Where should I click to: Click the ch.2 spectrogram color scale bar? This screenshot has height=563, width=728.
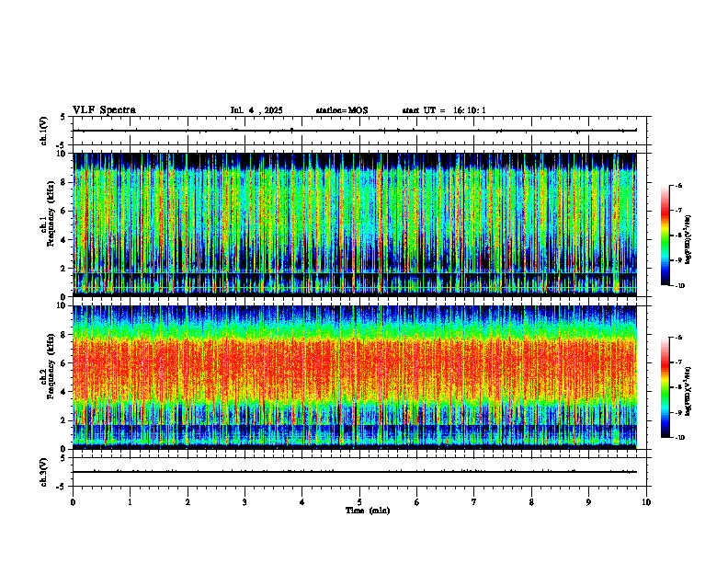(665, 387)
